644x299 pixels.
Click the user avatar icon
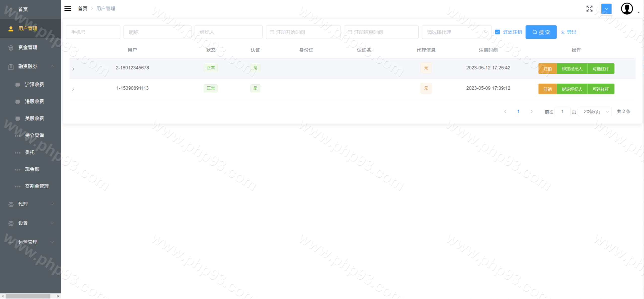[627, 9]
